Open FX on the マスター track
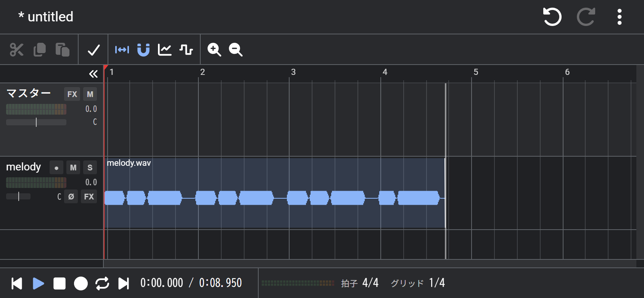The image size is (644, 298). click(72, 94)
